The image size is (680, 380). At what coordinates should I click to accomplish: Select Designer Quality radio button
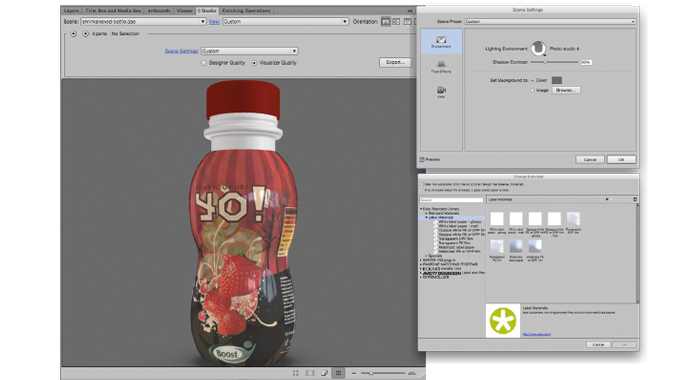tap(203, 63)
